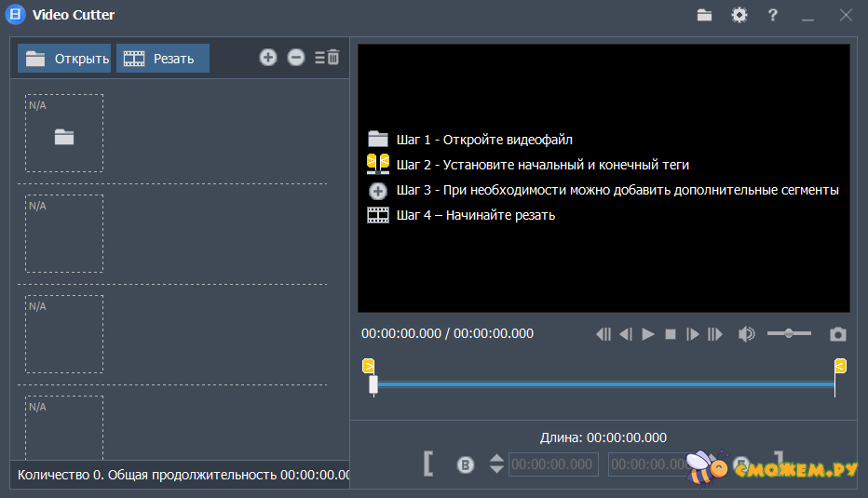Adjust the volume slider

point(789,333)
